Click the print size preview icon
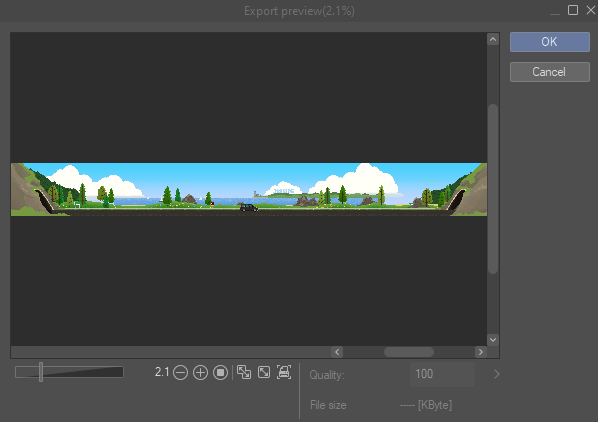This screenshot has width=598, height=422. (x=284, y=372)
